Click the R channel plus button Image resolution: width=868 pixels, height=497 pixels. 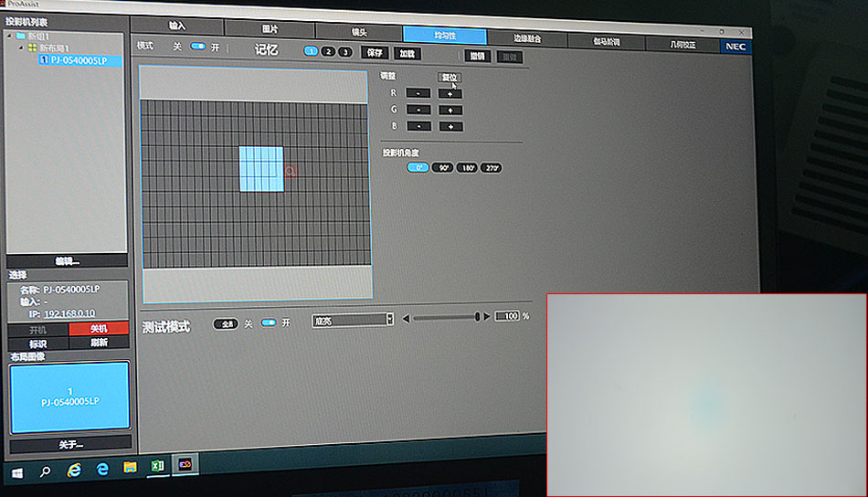450,93
